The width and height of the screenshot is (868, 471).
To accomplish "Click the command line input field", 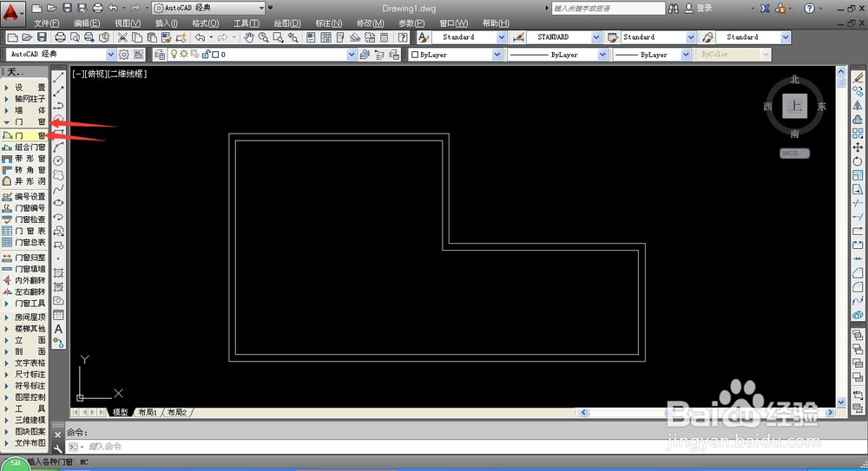I will pos(465,446).
